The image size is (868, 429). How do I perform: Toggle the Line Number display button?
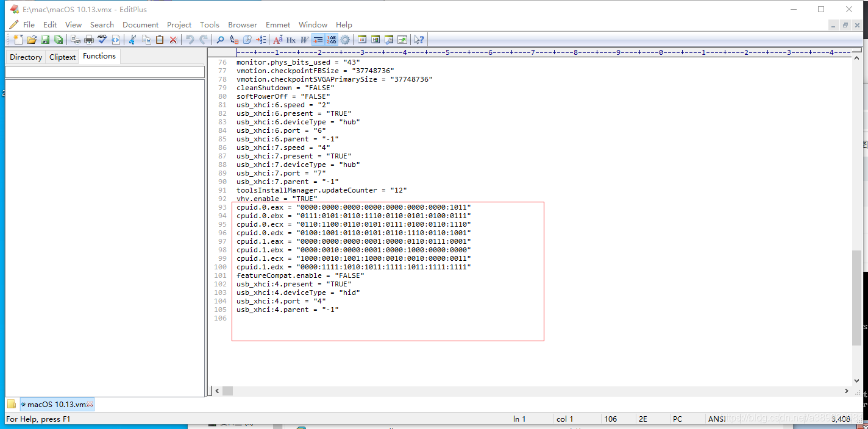click(332, 40)
